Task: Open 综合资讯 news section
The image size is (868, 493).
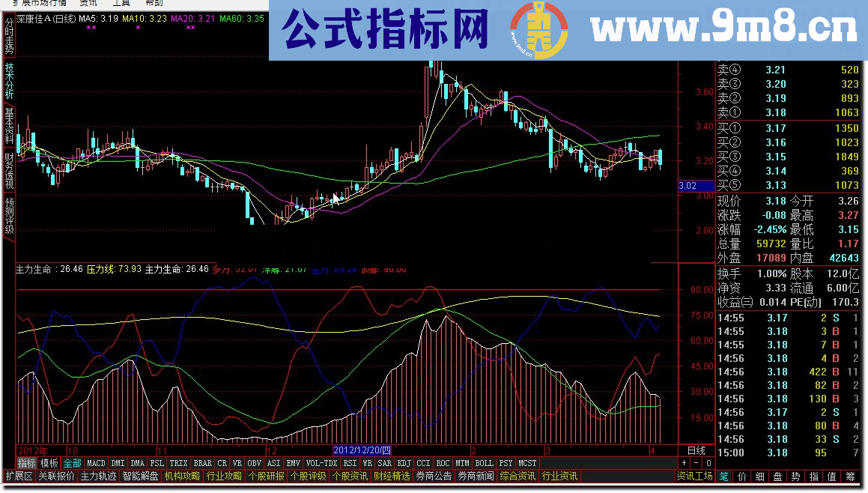Action: [517, 476]
